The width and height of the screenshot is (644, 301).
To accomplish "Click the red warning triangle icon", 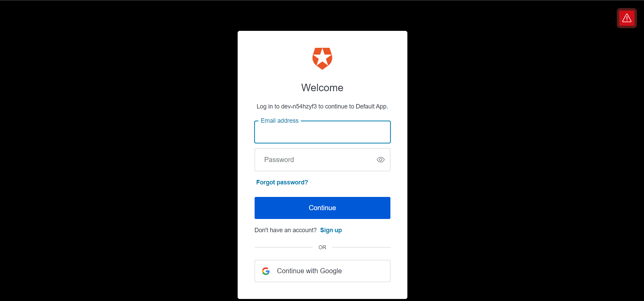I will tap(627, 18).
